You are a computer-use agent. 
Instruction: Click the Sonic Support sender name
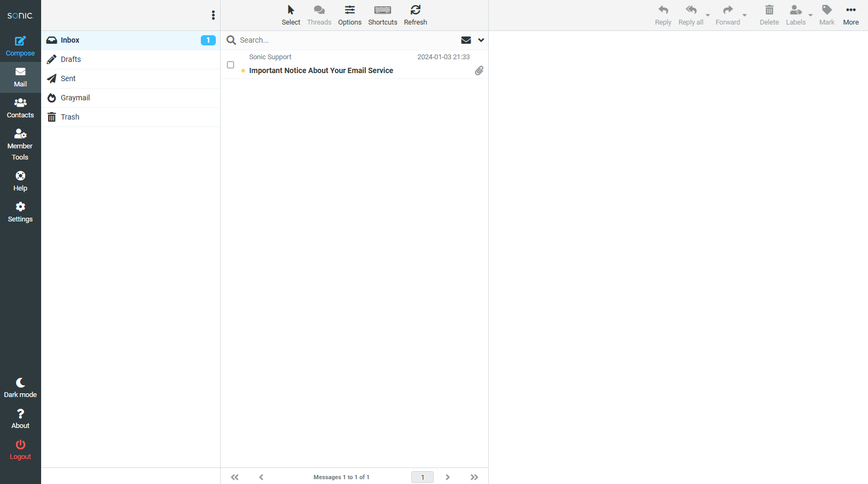270,57
